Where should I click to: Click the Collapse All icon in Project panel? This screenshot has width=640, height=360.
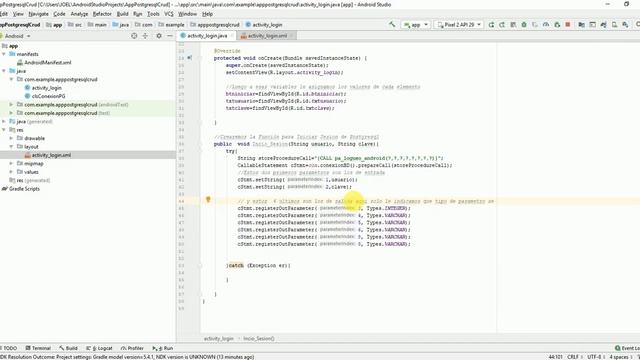145,36
